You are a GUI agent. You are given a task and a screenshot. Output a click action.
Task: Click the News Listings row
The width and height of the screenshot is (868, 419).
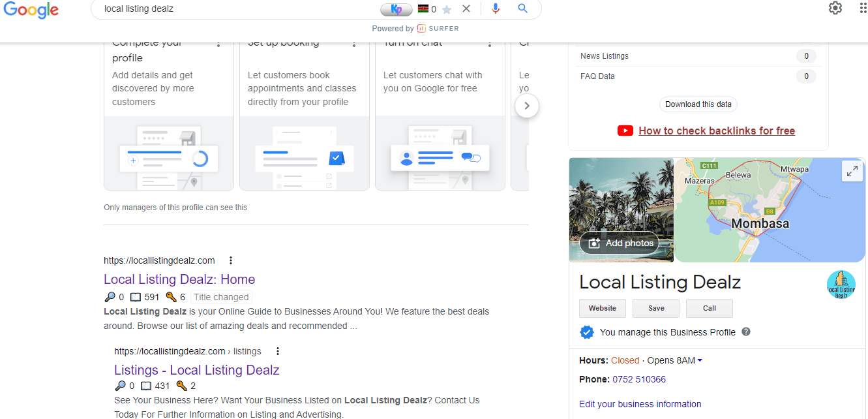point(698,56)
